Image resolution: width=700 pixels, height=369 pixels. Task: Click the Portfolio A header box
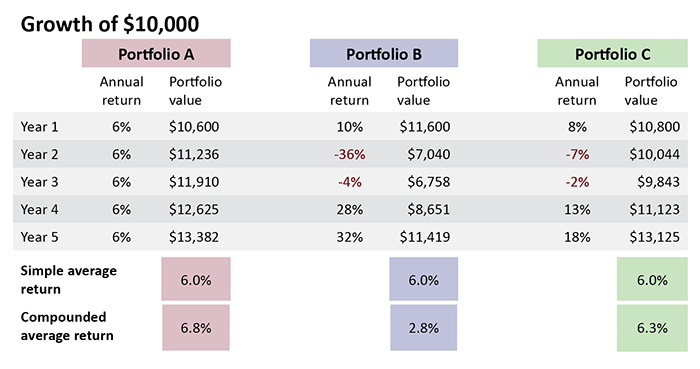click(x=156, y=54)
